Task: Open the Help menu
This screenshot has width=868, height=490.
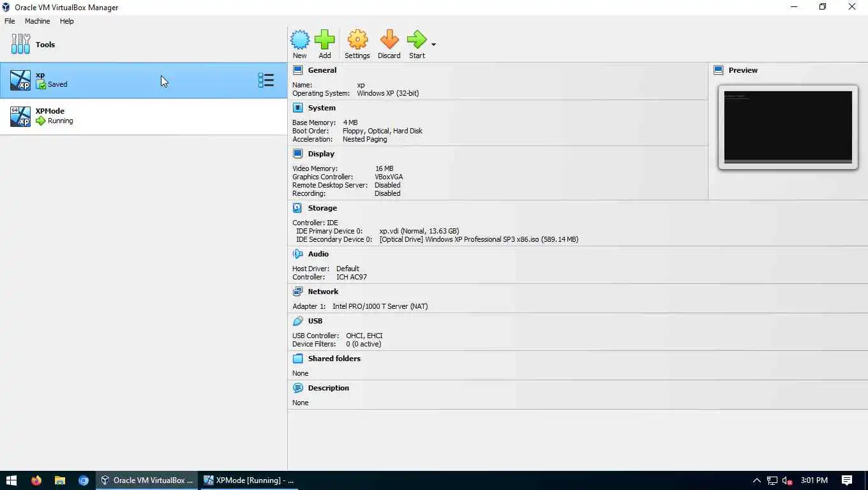Action: tap(67, 21)
